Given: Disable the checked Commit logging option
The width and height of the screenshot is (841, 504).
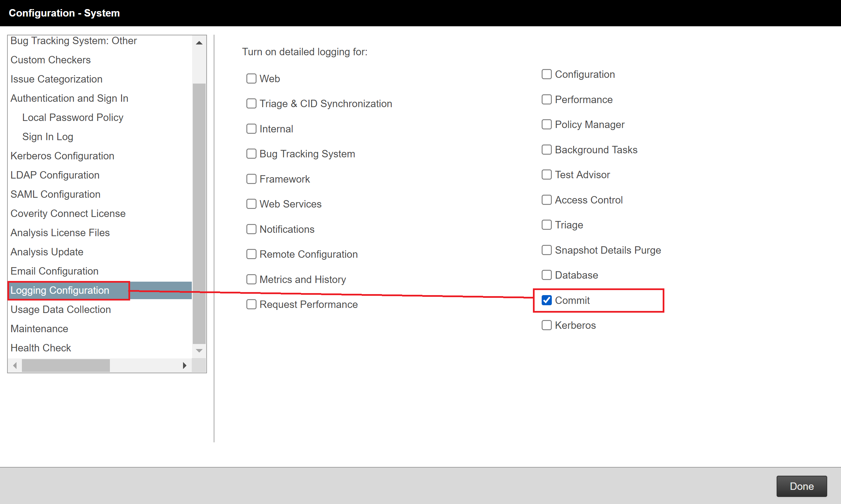Looking at the screenshot, I should pyautogui.click(x=546, y=300).
